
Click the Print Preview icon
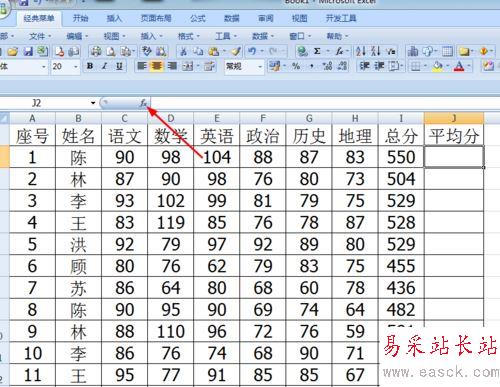[x=111, y=51]
